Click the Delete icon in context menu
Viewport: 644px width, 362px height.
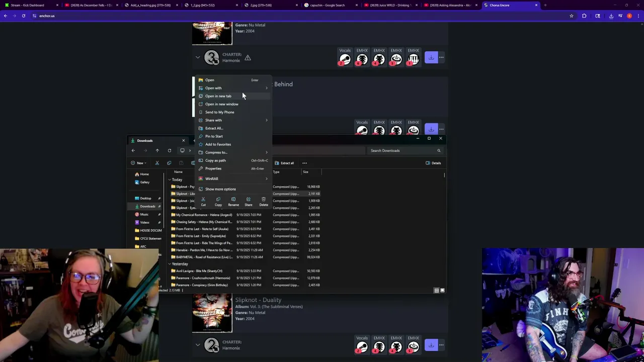coord(264,202)
